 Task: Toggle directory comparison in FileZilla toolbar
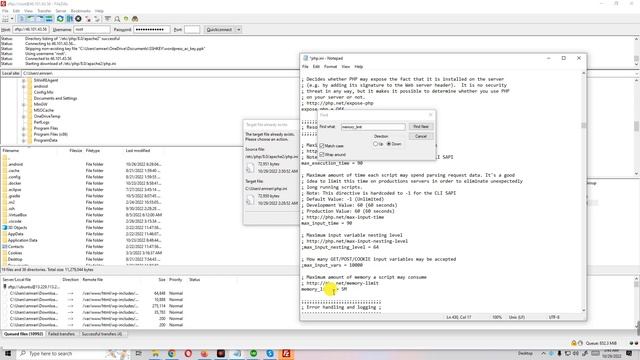click(117, 19)
